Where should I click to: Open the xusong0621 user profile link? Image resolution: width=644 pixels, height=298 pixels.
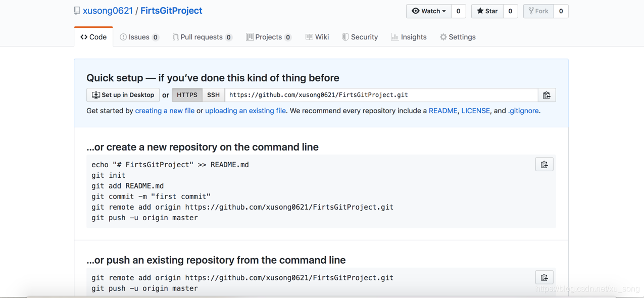click(x=108, y=11)
